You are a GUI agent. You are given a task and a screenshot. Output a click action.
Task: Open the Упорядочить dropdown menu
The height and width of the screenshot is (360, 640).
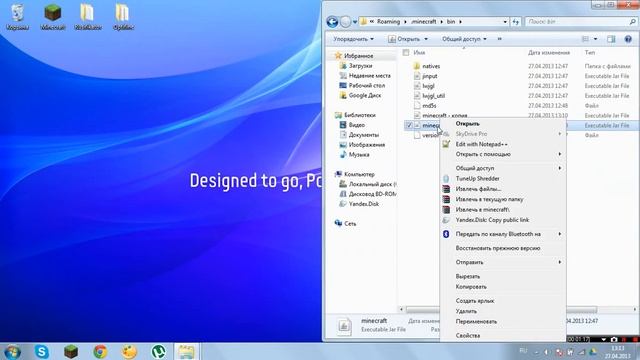[353, 39]
